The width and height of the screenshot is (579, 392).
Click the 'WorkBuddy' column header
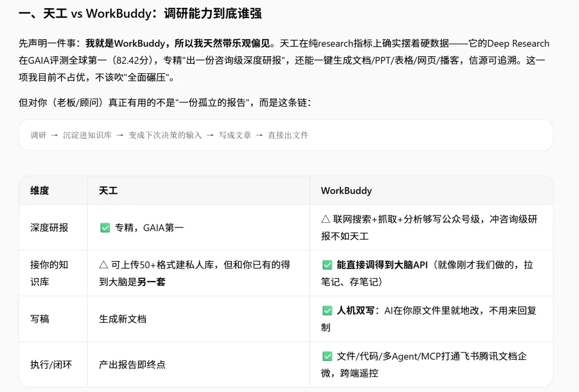click(x=346, y=191)
